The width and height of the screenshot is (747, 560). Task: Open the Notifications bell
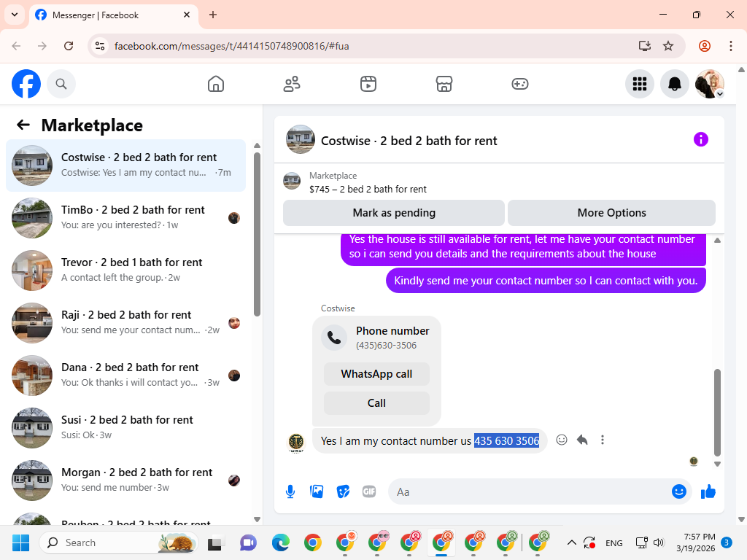pos(675,84)
